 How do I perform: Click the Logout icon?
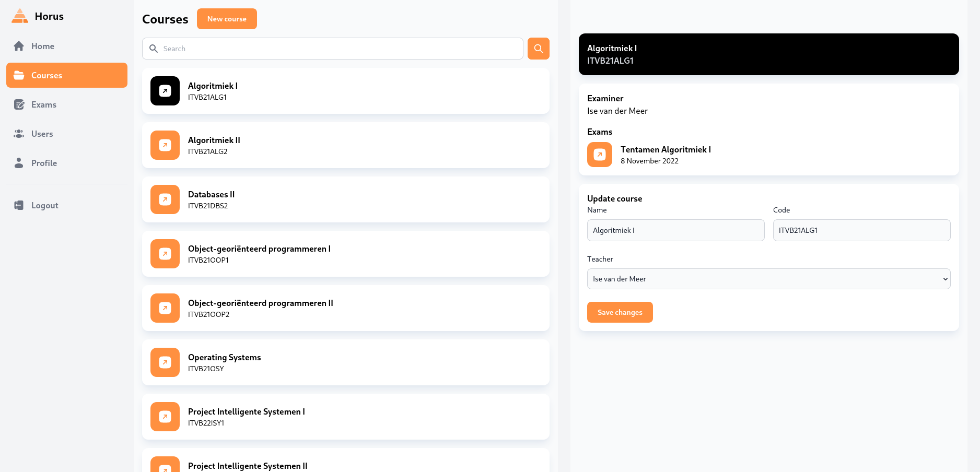pyautogui.click(x=19, y=205)
